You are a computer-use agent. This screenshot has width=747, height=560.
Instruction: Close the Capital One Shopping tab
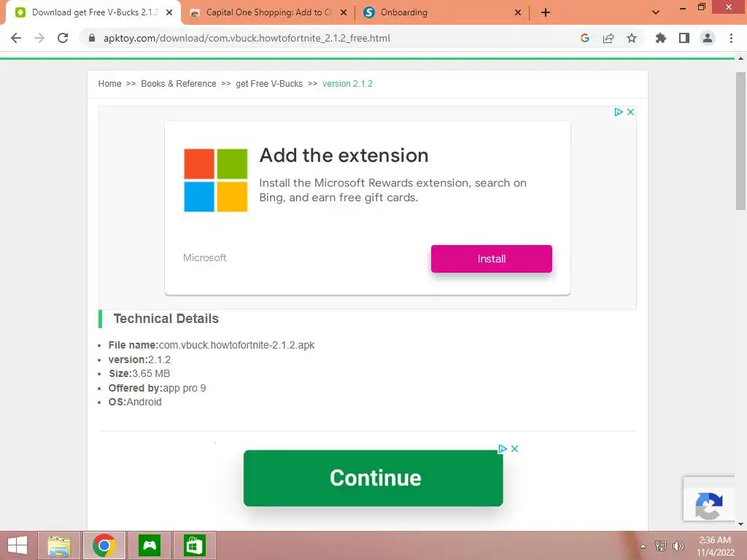pos(344,12)
